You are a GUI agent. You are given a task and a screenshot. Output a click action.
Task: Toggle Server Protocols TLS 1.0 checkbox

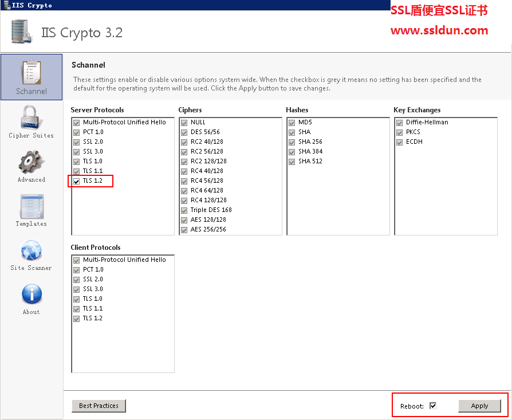tap(76, 162)
